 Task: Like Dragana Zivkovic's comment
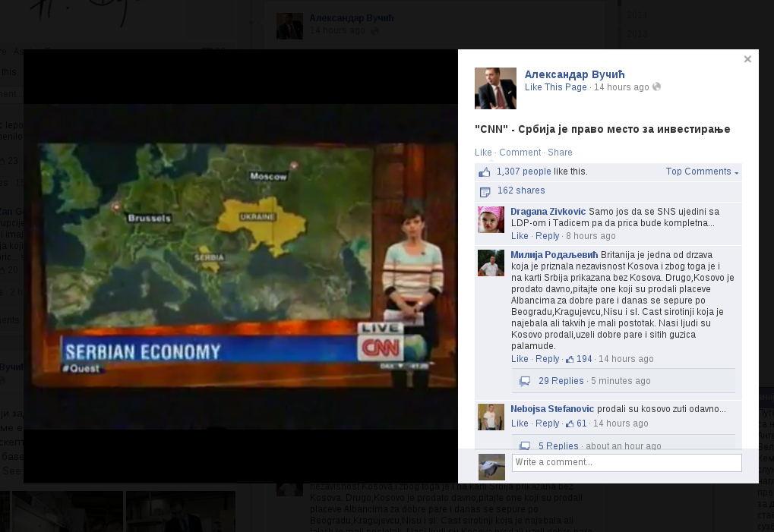click(520, 236)
